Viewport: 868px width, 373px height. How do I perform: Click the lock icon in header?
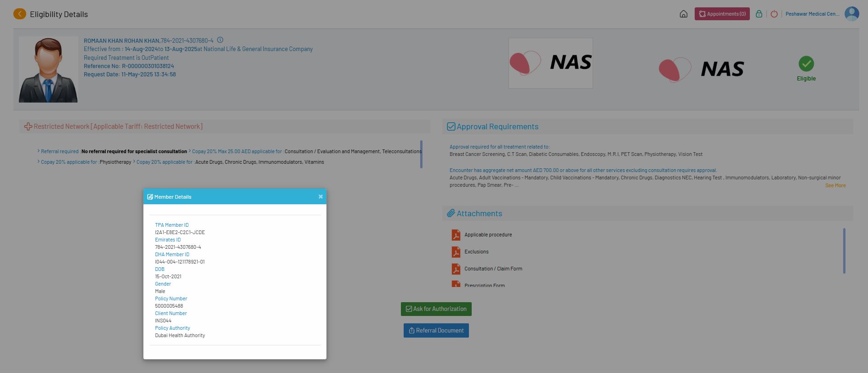(759, 14)
